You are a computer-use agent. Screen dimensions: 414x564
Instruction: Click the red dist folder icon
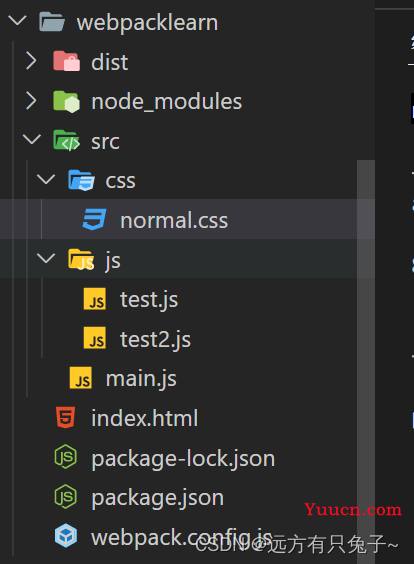67,61
